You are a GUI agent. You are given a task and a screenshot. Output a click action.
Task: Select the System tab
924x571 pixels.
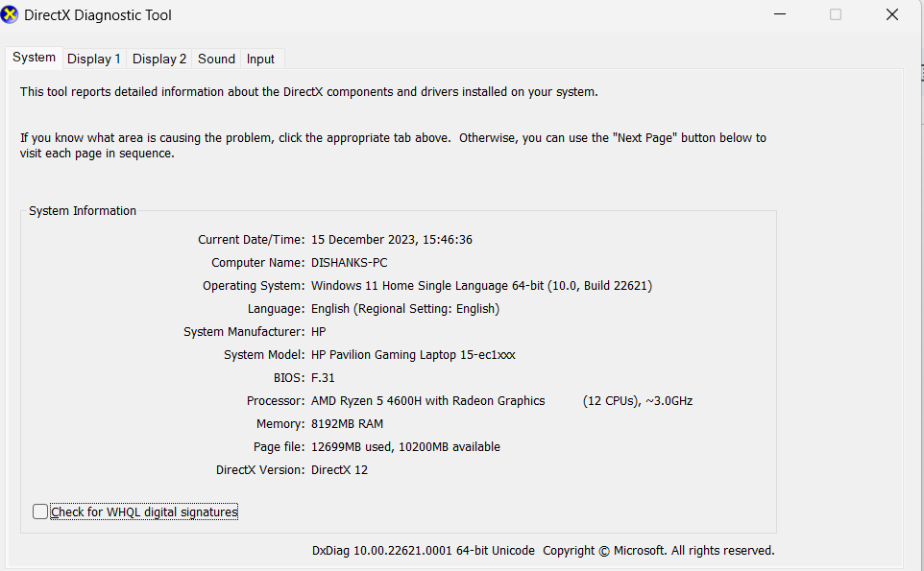click(x=34, y=58)
